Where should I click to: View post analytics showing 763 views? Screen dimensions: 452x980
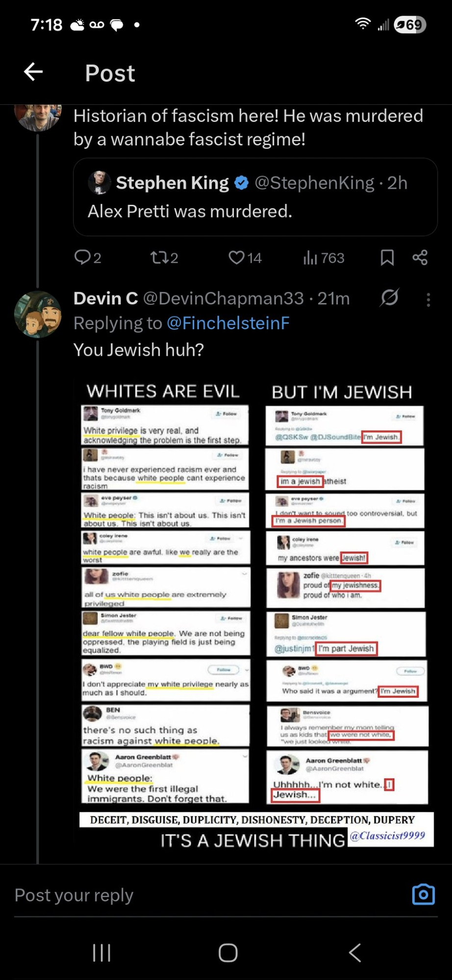point(324,258)
